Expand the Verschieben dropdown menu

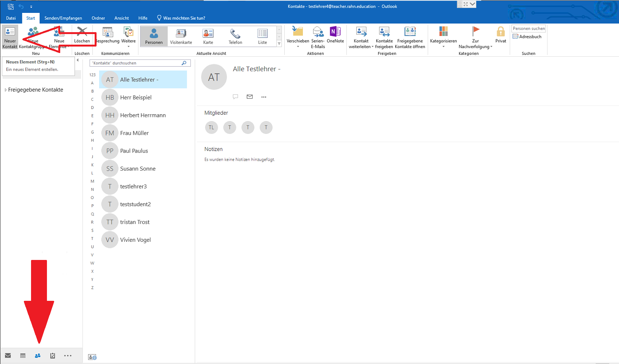coord(298,37)
